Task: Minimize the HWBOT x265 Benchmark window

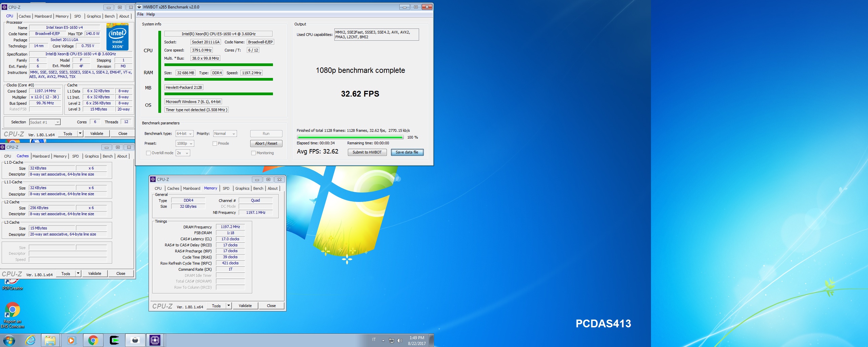Action: [x=404, y=7]
